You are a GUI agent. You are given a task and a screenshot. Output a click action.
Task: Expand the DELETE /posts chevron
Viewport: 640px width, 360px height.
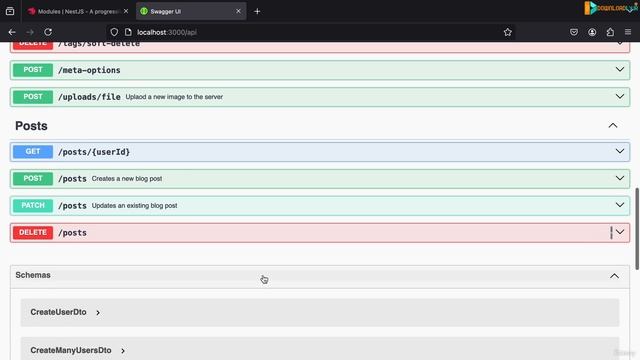pos(620,232)
